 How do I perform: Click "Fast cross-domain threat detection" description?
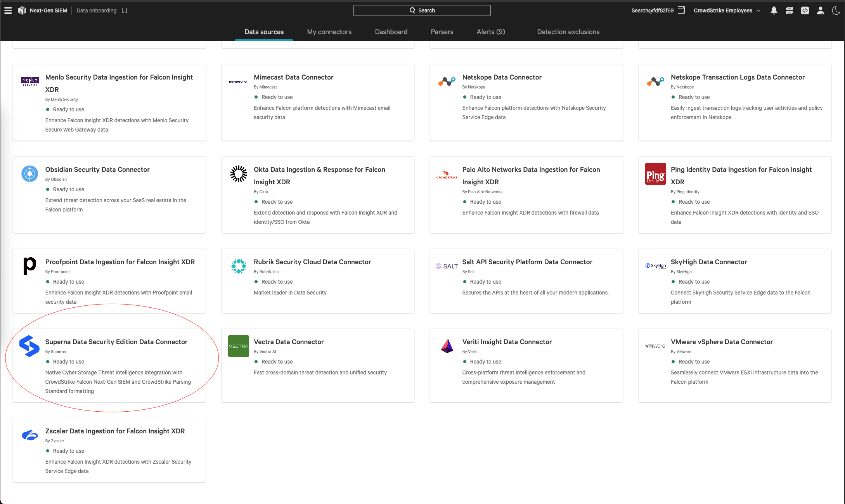click(x=320, y=372)
